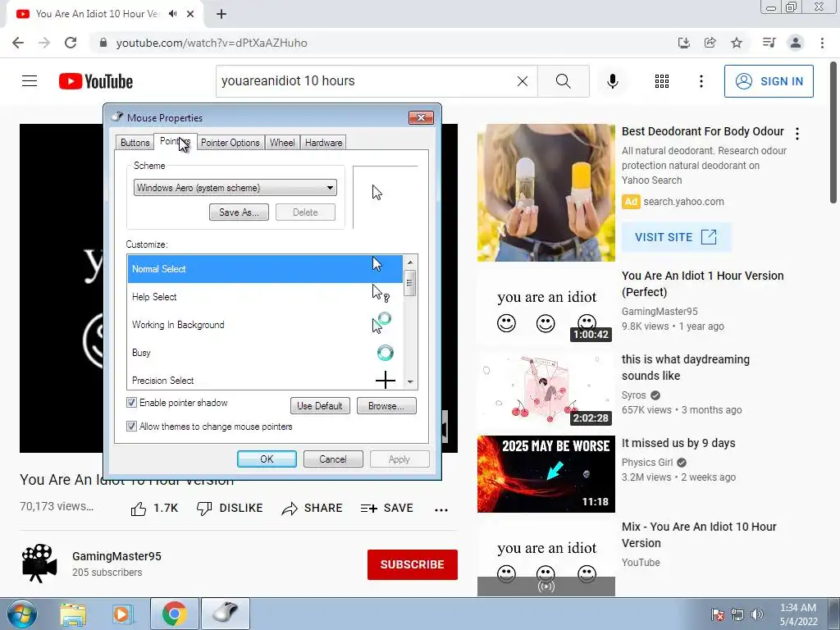Image resolution: width=840 pixels, height=630 pixels.
Task: Open the Pointer Options tab
Action: tap(230, 143)
